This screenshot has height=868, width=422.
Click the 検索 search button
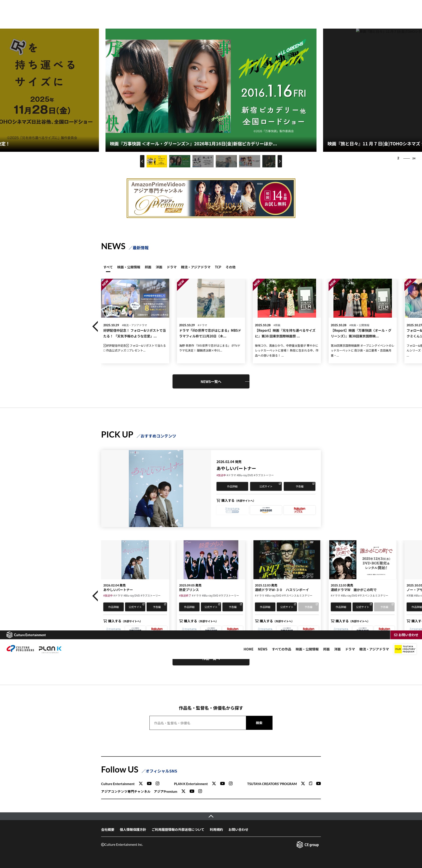pos(259,723)
